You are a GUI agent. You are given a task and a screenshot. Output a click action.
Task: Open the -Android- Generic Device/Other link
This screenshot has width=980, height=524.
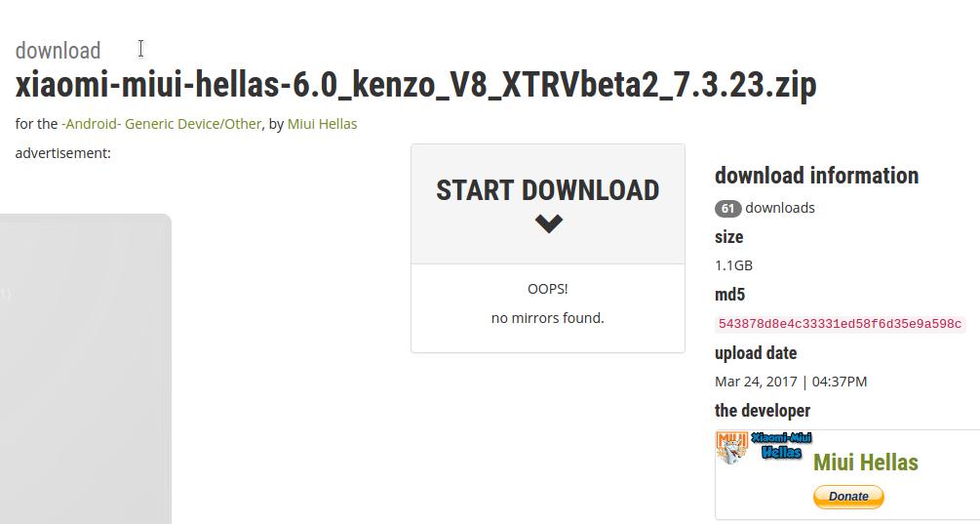(162, 124)
